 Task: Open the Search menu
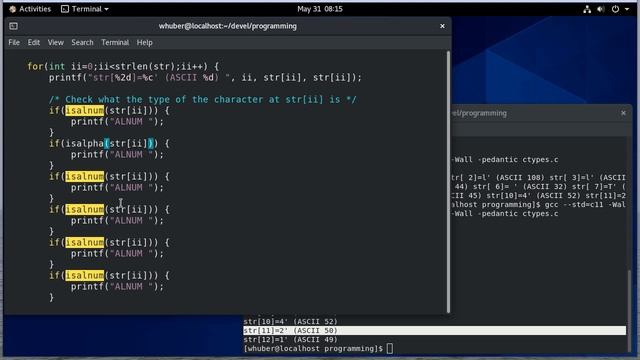82,42
